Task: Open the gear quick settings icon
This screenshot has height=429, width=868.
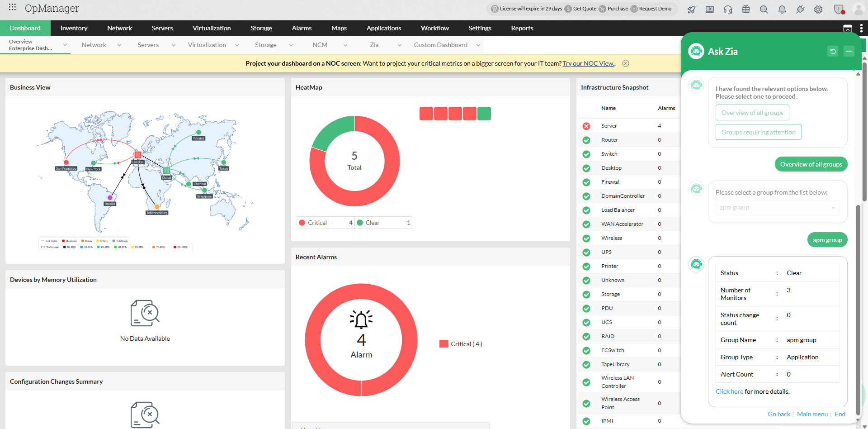Action: 818,9
